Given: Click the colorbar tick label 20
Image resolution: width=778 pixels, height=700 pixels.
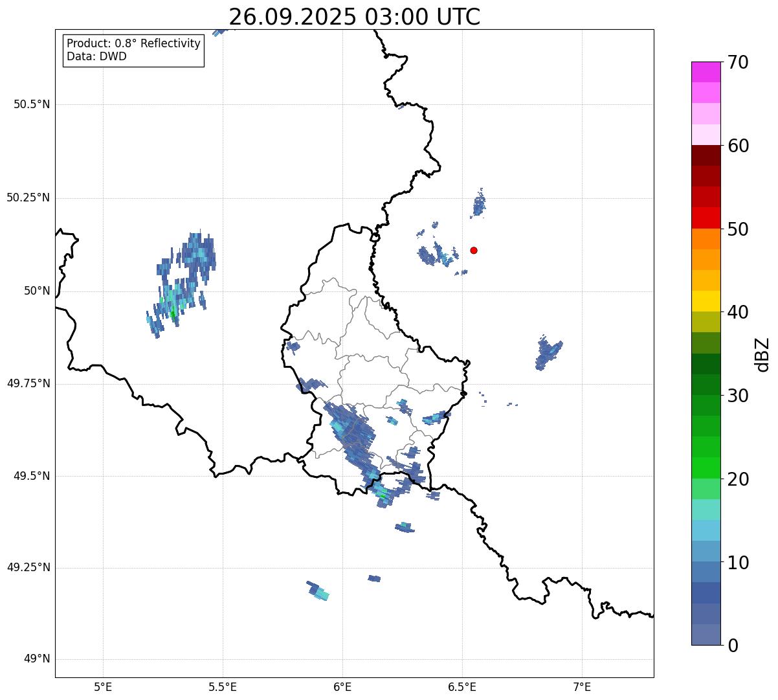Looking at the screenshot, I should pyautogui.click(x=739, y=479).
